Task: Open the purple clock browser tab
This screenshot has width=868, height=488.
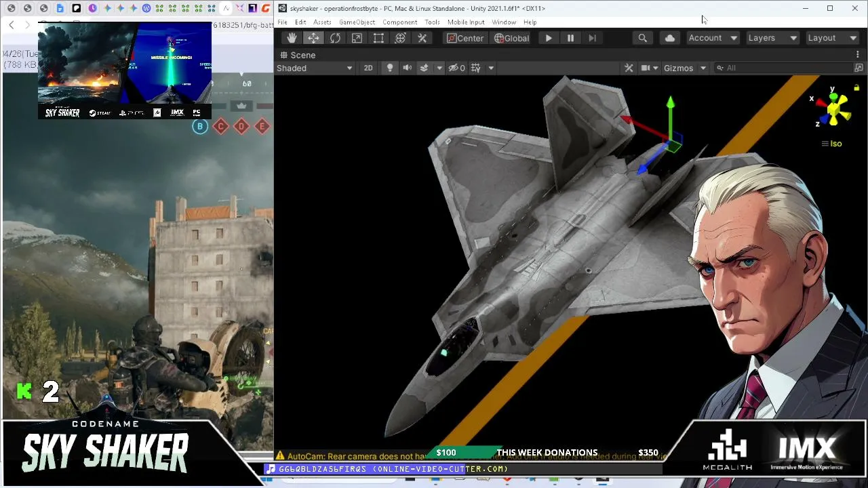Action: coord(92,8)
